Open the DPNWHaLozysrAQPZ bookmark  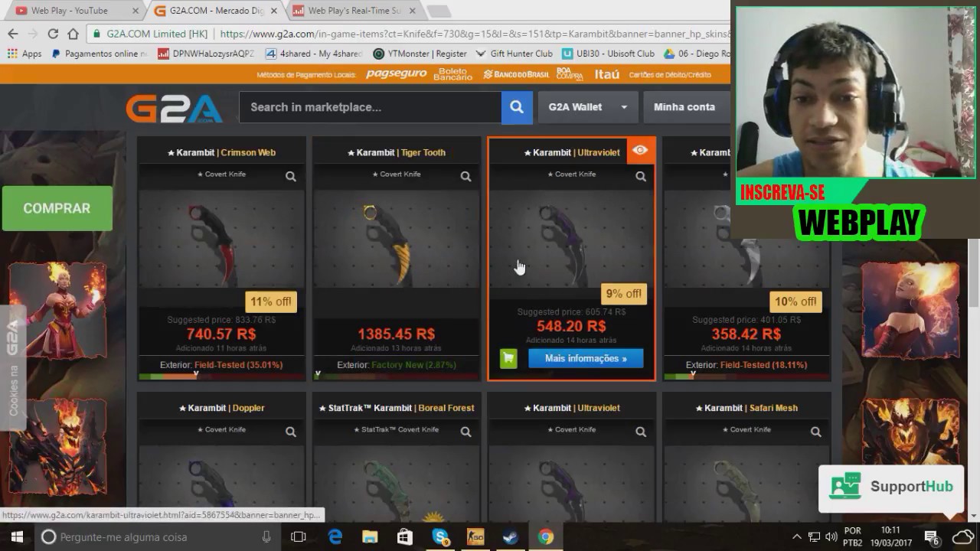pyautogui.click(x=206, y=54)
